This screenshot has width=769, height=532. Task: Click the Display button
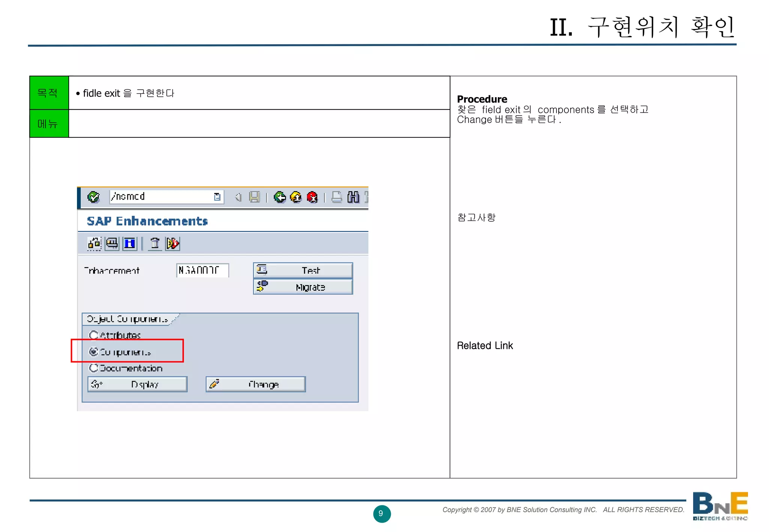click(x=137, y=384)
